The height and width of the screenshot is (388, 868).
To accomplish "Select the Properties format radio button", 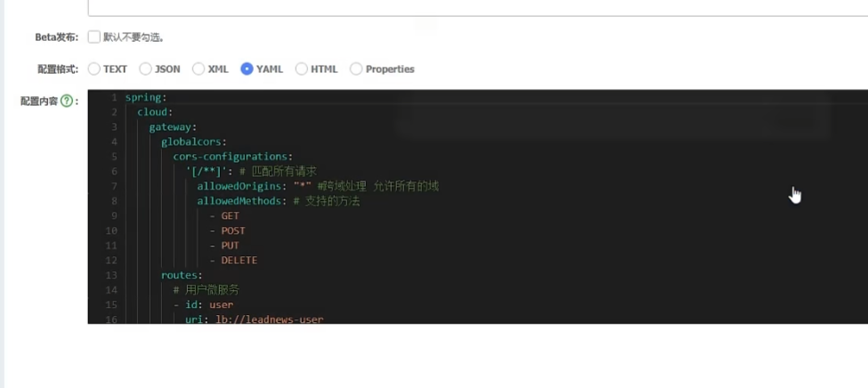I will [x=356, y=69].
